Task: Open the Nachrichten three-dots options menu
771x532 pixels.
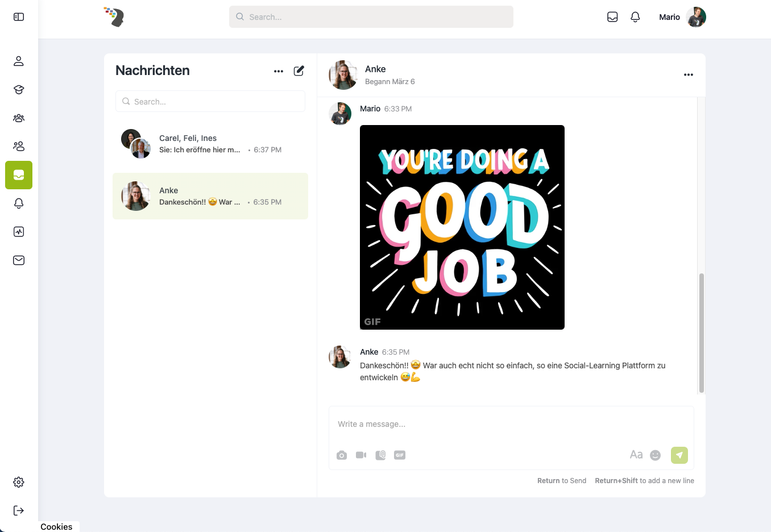Action: point(279,71)
